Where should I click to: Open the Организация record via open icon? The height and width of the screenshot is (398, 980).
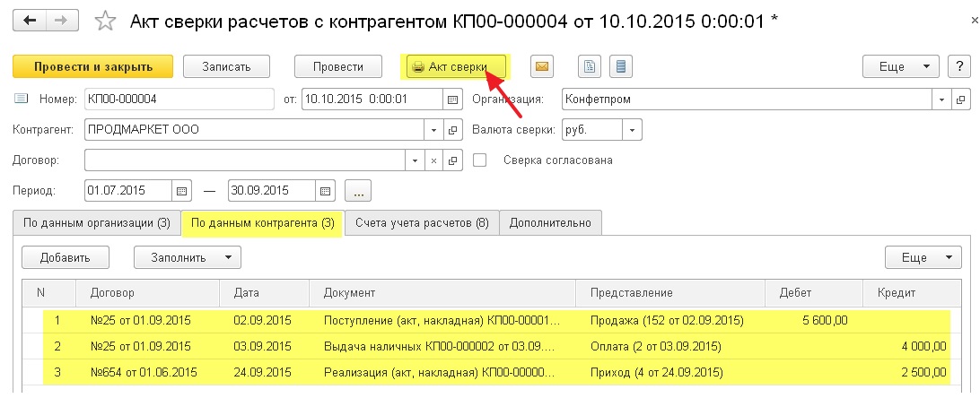[x=960, y=99]
